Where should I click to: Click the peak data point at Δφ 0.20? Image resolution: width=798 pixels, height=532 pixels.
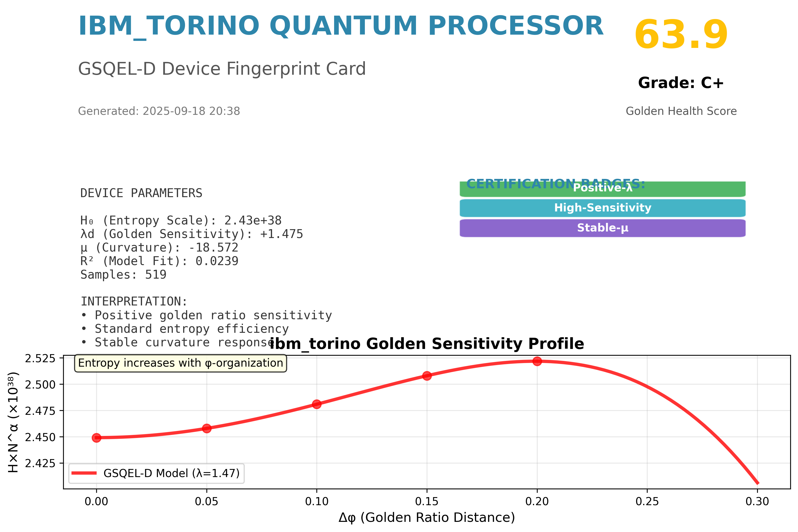pyautogui.click(x=537, y=361)
